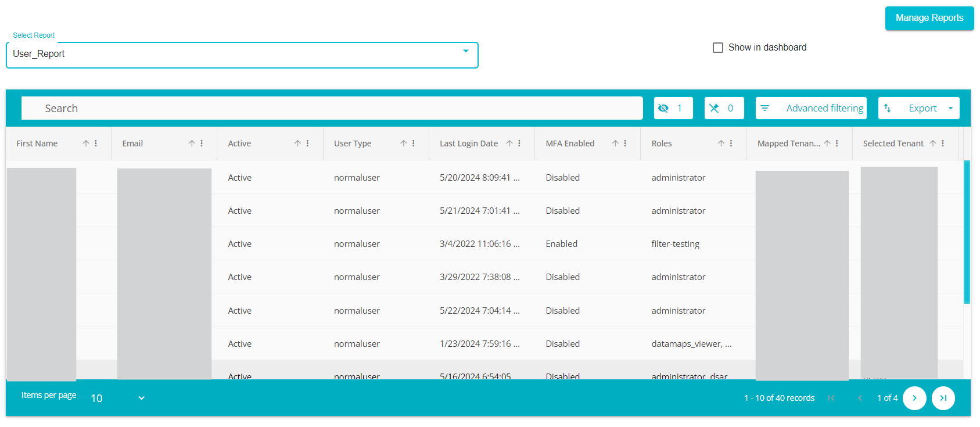Click the Active column header label
Viewport: 980px width, 427px height.
point(239,143)
